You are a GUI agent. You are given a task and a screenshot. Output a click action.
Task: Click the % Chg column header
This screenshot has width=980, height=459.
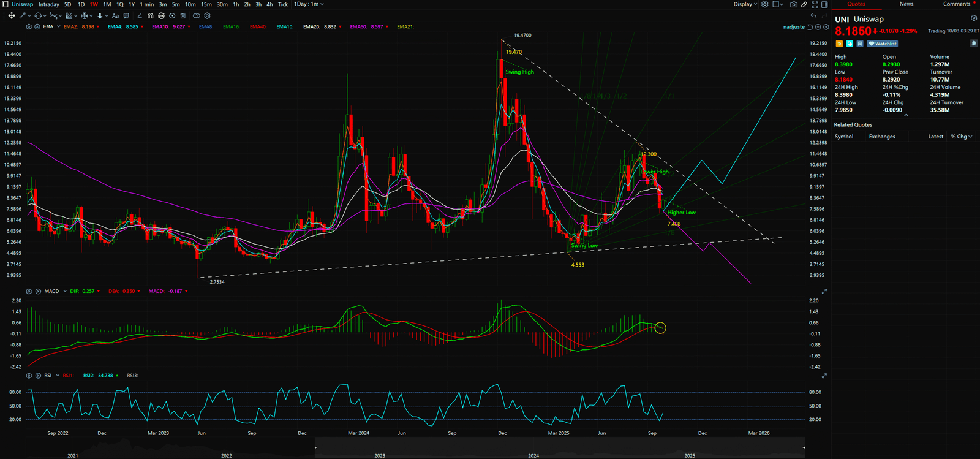[960, 137]
